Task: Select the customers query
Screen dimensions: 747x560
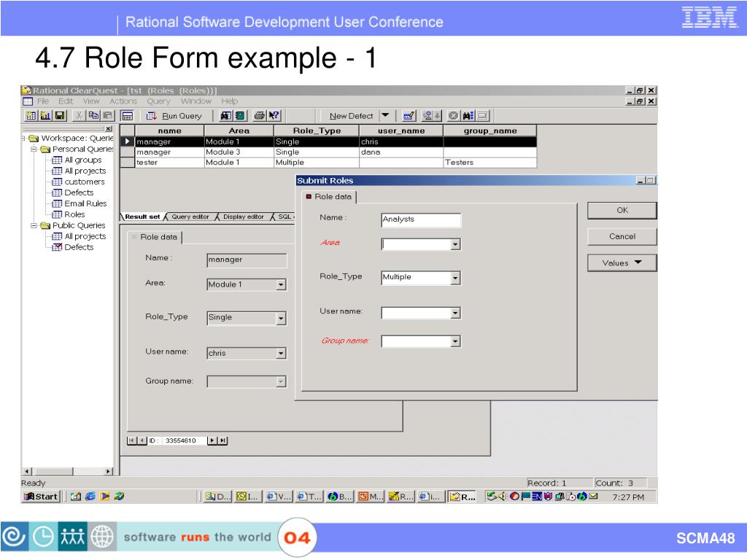Action: tap(85, 182)
